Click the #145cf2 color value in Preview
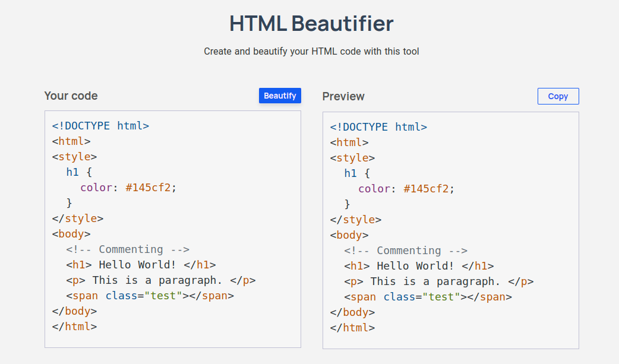Image resolution: width=619 pixels, height=364 pixels. click(427, 189)
